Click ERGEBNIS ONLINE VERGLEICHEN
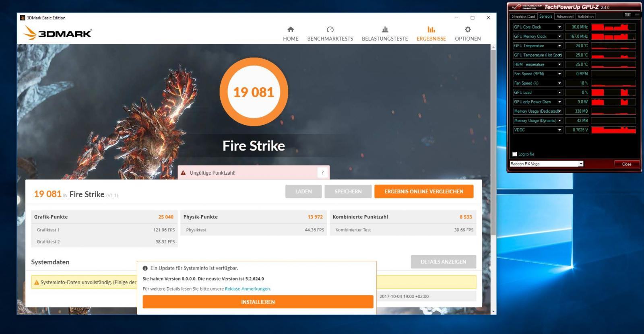 click(x=424, y=192)
